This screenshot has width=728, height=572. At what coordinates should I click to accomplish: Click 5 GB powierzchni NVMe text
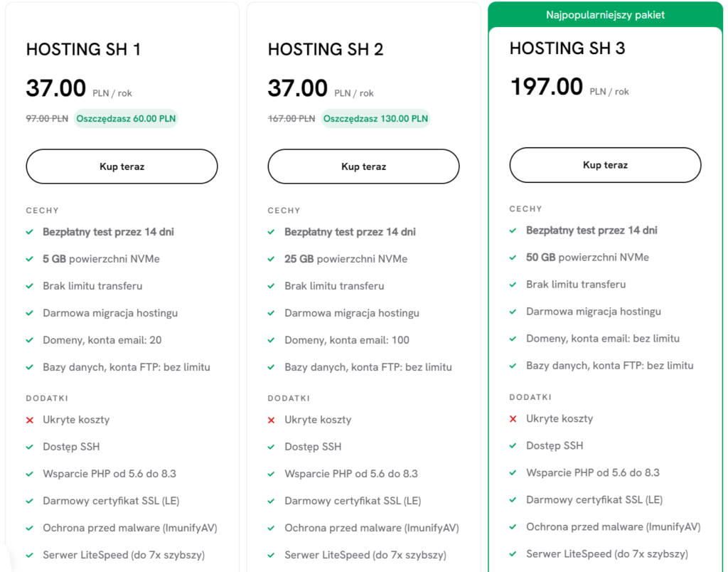[x=101, y=259]
